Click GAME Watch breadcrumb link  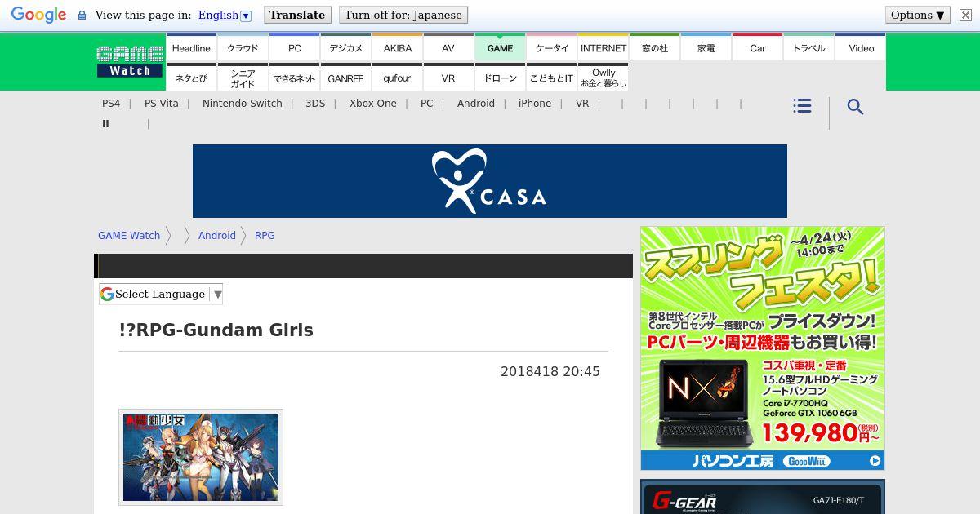tap(129, 235)
